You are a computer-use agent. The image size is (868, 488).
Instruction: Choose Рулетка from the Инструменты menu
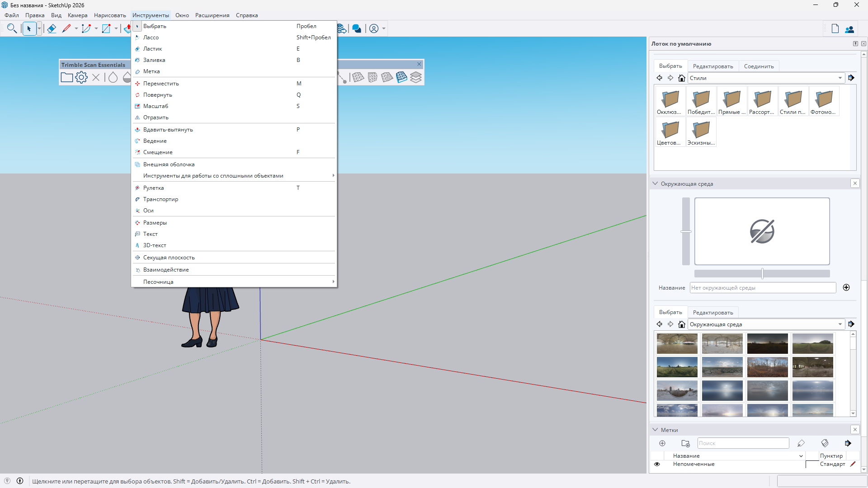154,188
